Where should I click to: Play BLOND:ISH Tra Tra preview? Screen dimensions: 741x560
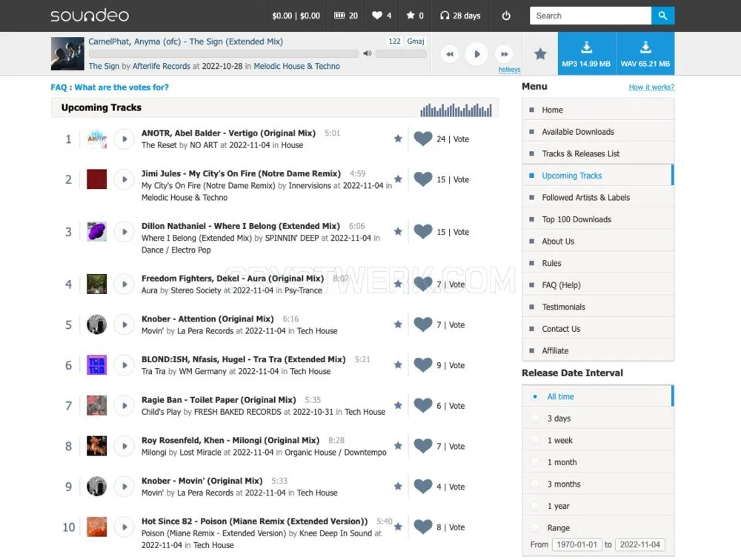[124, 365]
